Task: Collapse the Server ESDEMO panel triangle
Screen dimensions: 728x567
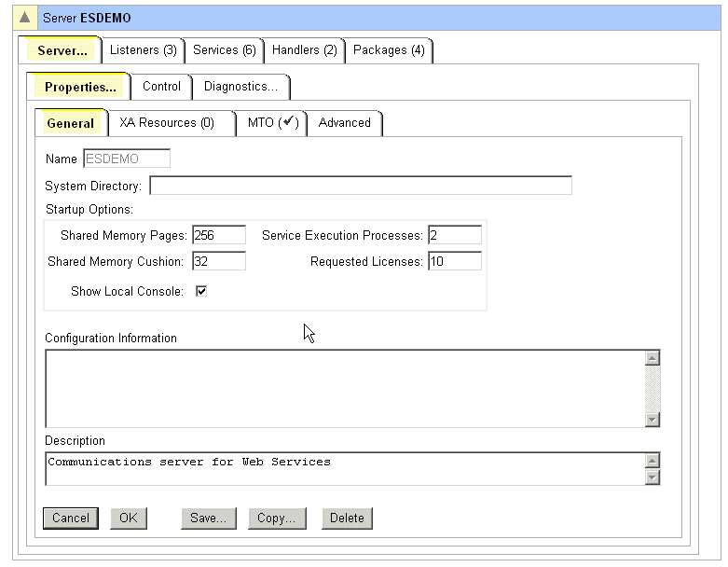Action: [25, 18]
